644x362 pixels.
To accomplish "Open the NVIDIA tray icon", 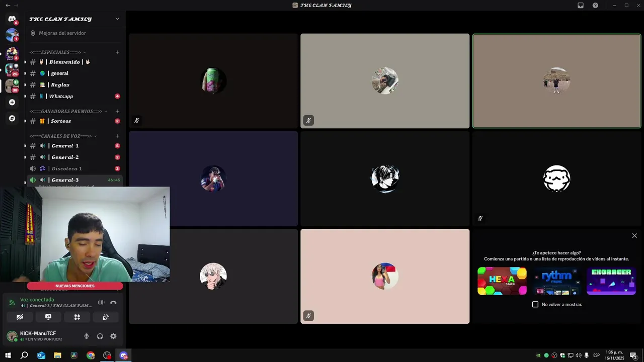I will tap(538, 355).
